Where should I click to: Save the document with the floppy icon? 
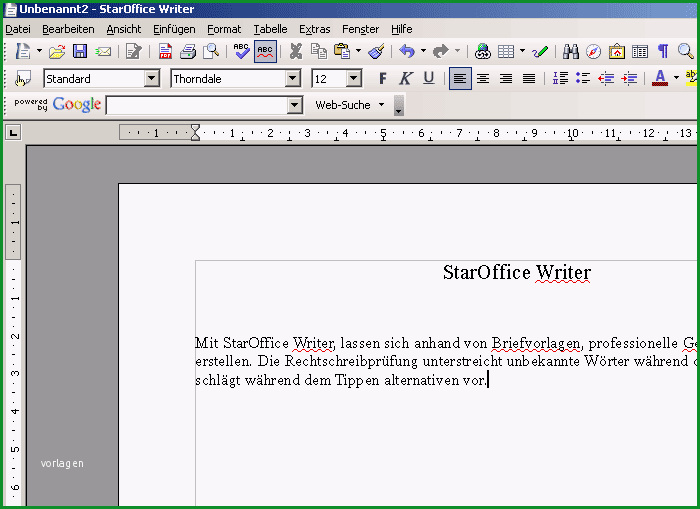80,51
